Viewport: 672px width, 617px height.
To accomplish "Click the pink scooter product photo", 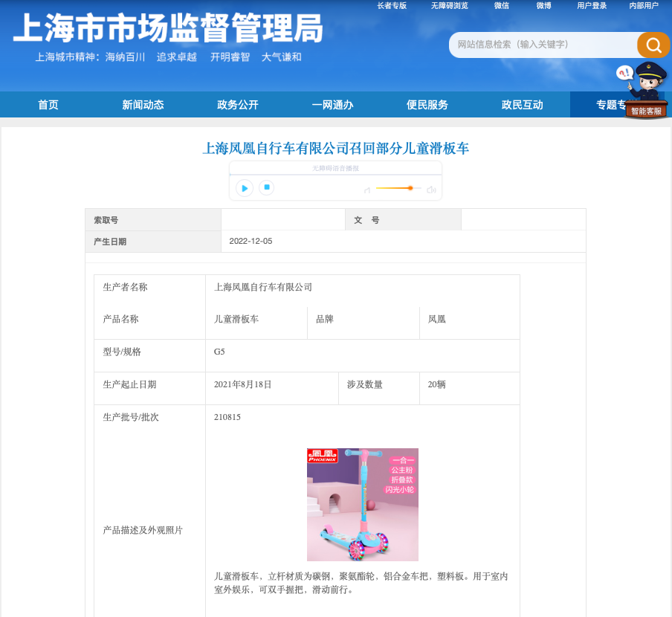I will click(363, 504).
